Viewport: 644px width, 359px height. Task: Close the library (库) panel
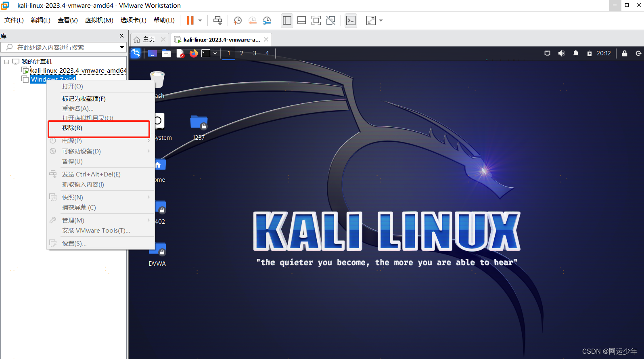tap(121, 36)
